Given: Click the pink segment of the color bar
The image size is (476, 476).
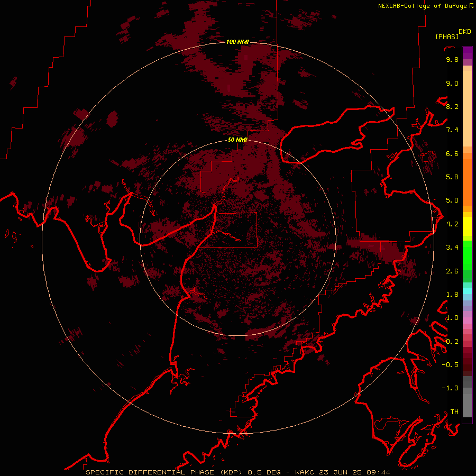Looking at the screenshot, I should pos(467,321).
